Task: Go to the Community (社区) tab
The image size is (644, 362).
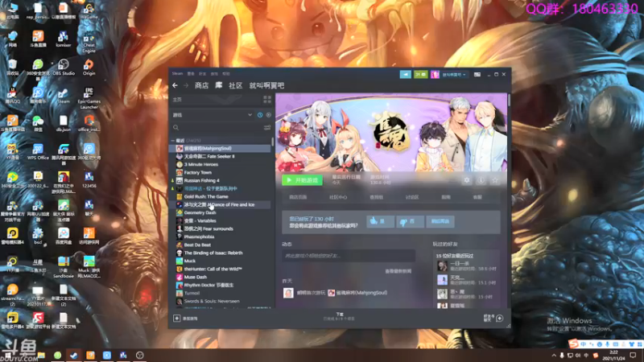Action: point(235,85)
